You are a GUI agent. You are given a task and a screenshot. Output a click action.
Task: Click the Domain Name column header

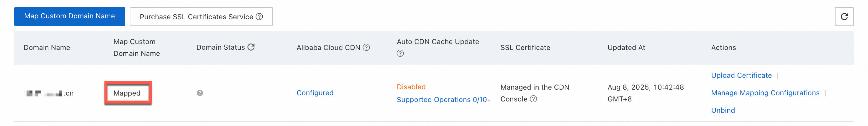pyautogui.click(x=47, y=48)
